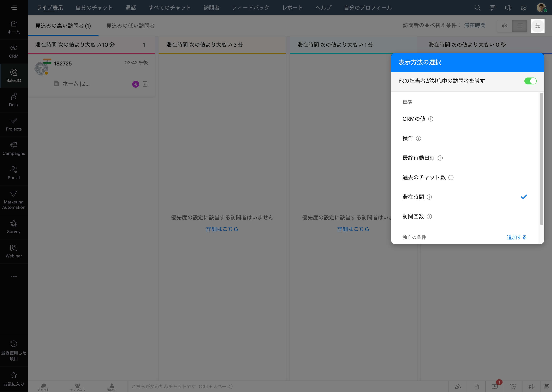Switch to 見込みの低い訪問者 tab
The width and height of the screenshot is (552, 392).
[x=130, y=25]
